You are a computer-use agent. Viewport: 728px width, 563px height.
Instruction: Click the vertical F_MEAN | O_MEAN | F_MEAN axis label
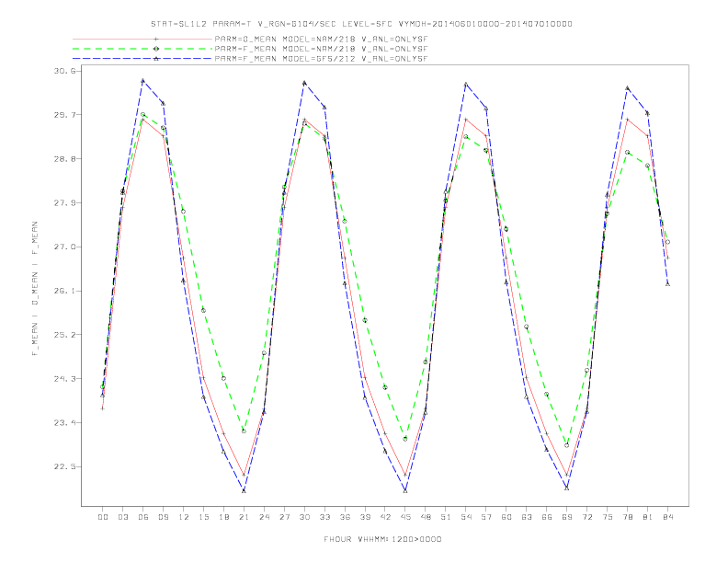pyautogui.click(x=34, y=289)
